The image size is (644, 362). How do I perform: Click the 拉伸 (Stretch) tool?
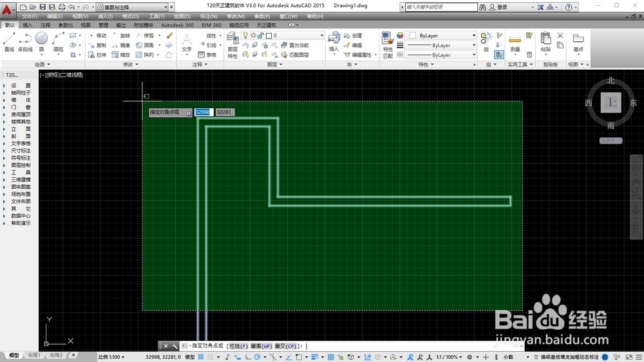coord(98,55)
